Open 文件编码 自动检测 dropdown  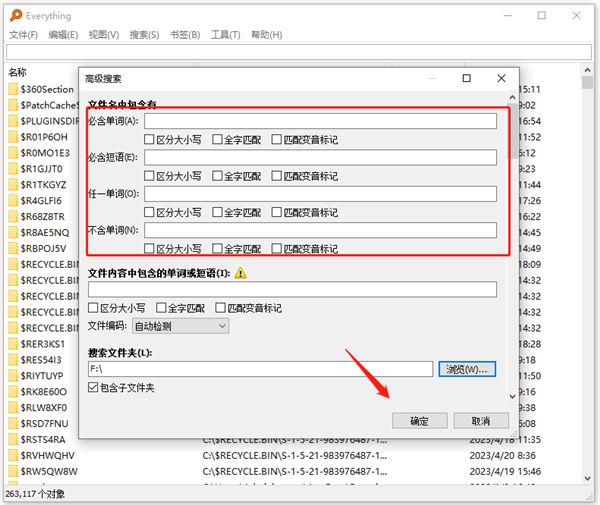[181, 326]
